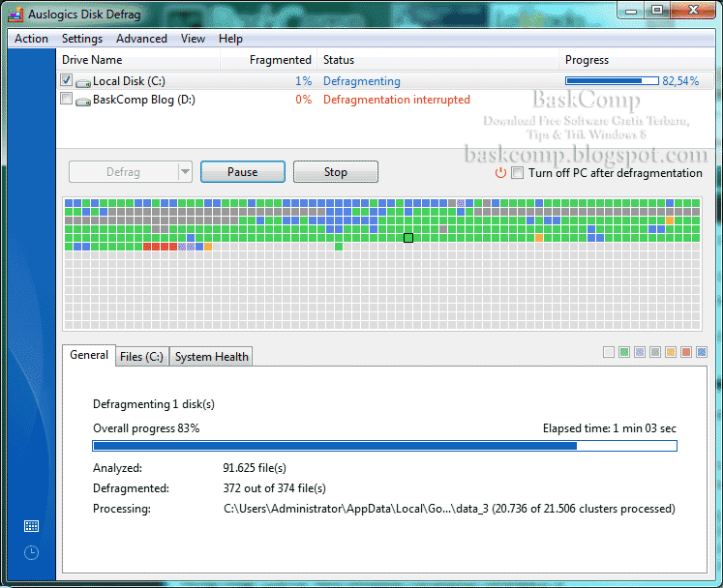Click the orange legend swatch

click(671, 353)
